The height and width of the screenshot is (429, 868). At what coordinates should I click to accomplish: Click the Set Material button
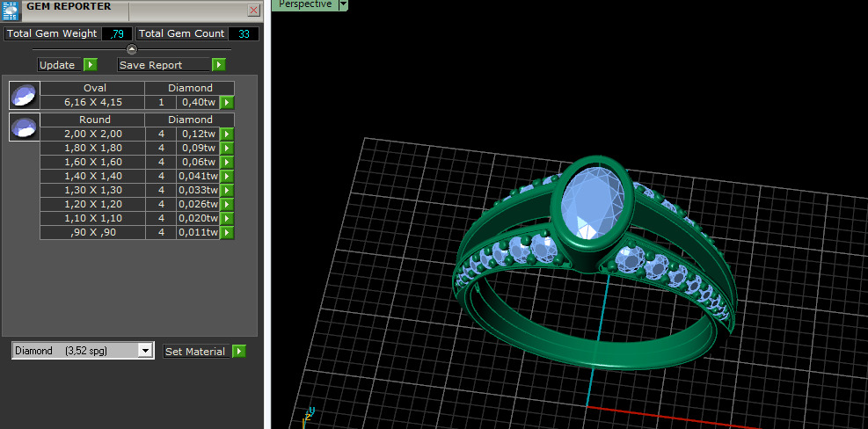(196, 351)
